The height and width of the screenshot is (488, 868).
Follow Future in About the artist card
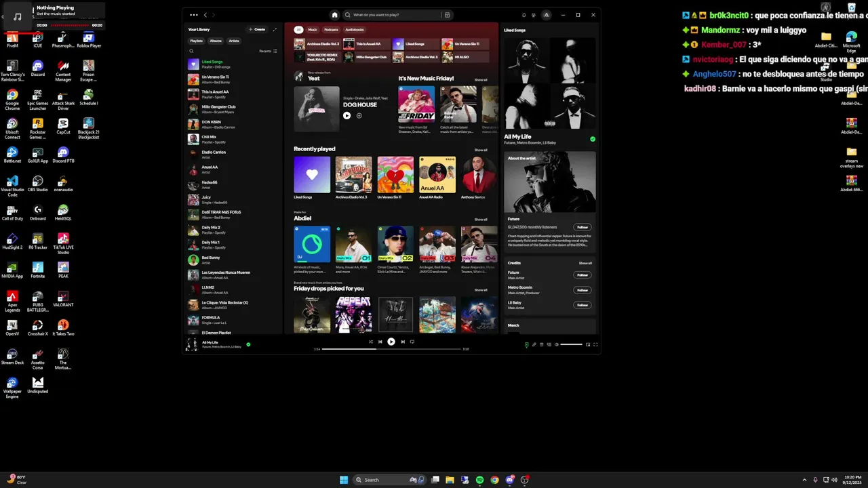(x=583, y=227)
